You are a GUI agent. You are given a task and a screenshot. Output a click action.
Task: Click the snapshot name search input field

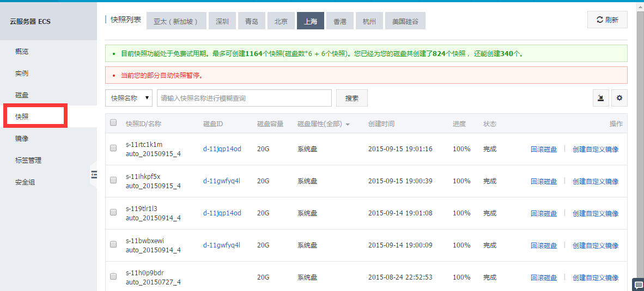[244, 98]
